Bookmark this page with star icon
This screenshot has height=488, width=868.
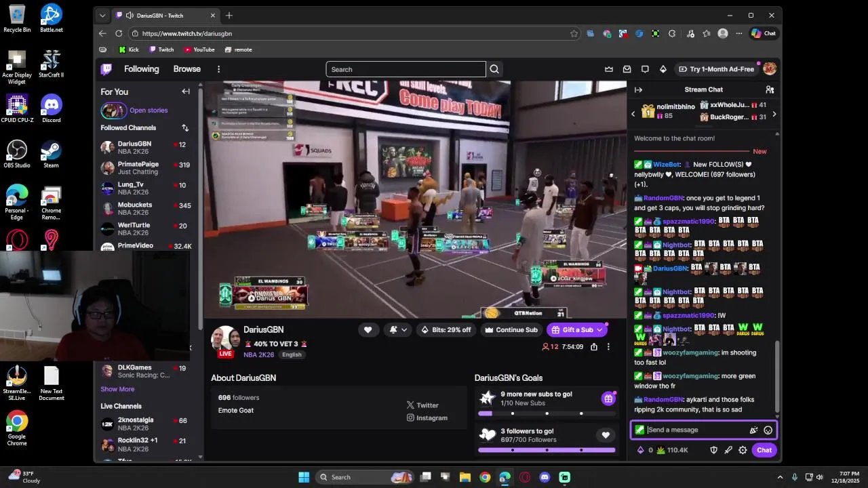(x=574, y=33)
